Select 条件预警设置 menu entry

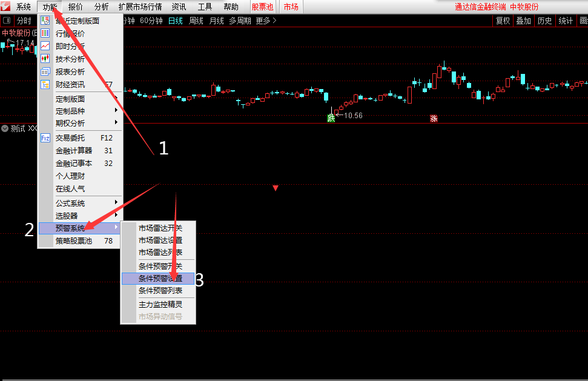click(160, 279)
